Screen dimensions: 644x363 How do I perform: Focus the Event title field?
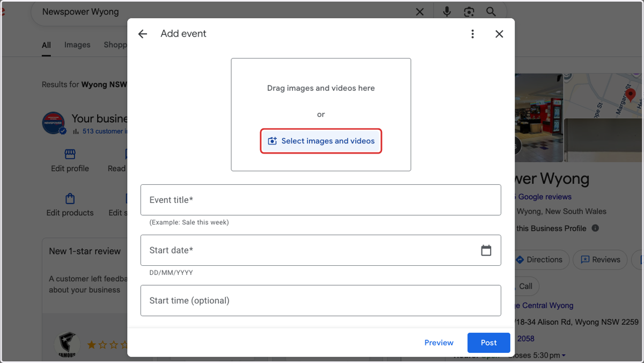(x=321, y=200)
